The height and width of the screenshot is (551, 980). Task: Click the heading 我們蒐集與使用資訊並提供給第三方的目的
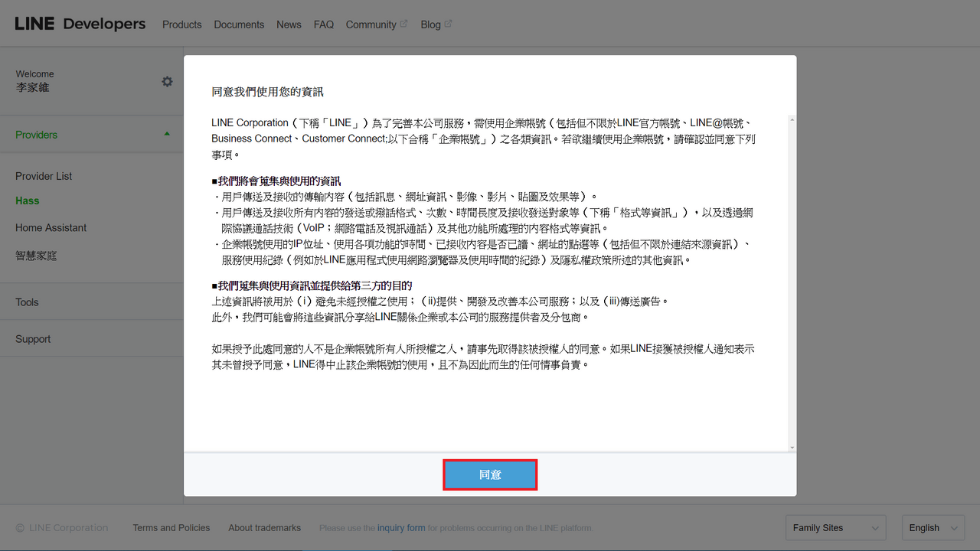(312, 285)
